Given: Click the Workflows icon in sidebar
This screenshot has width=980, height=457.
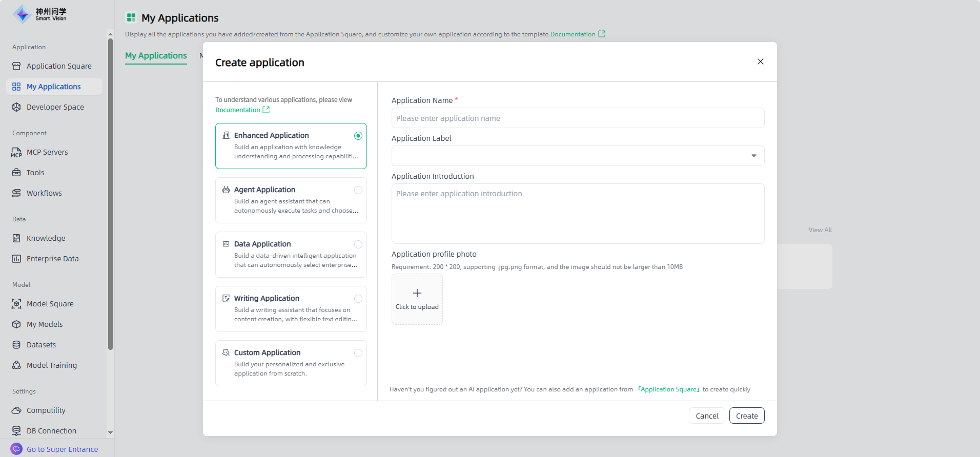Looking at the screenshot, I should [x=16, y=193].
